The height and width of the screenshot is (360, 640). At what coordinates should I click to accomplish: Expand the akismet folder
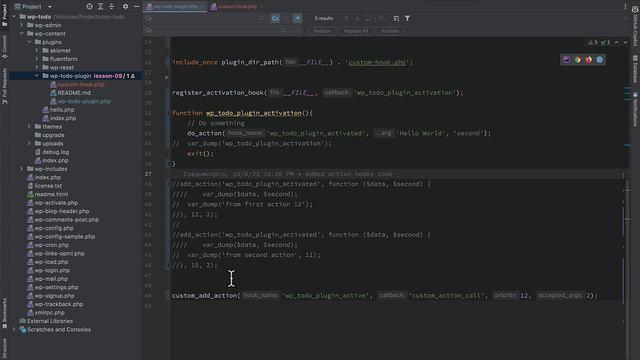37,51
